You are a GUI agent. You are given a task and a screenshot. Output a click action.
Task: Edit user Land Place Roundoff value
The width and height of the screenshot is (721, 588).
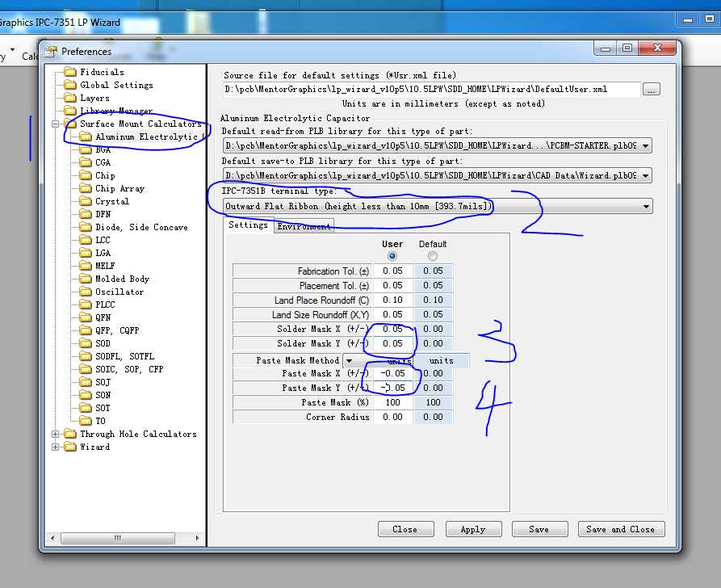392,300
